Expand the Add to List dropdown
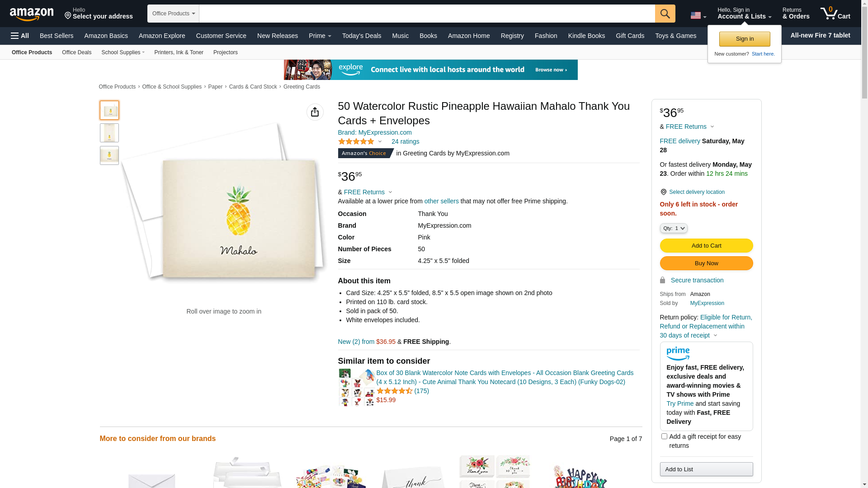Image resolution: width=868 pixels, height=488 pixels. 706,469
